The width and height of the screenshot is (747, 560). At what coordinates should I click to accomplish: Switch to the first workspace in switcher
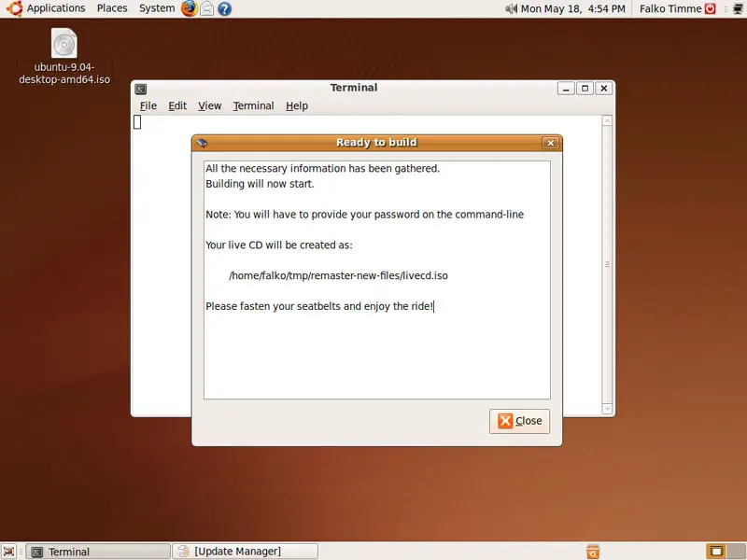click(x=716, y=552)
